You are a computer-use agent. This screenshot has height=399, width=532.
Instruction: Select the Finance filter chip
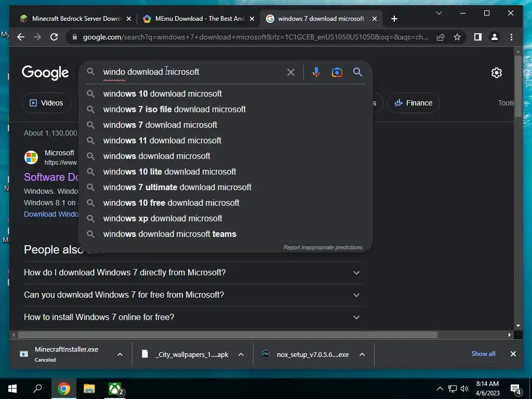pos(413,103)
